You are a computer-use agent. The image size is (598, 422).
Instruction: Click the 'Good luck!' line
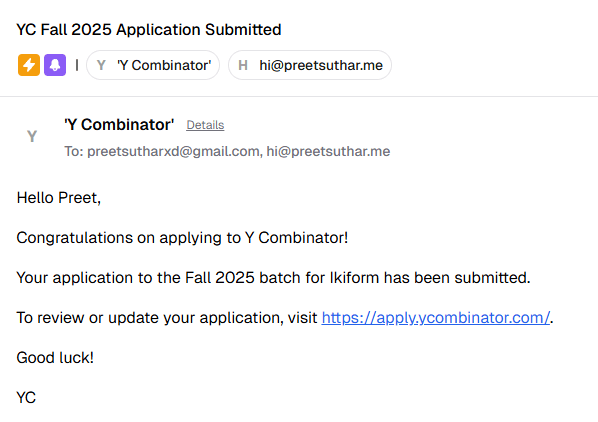click(x=55, y=358)
